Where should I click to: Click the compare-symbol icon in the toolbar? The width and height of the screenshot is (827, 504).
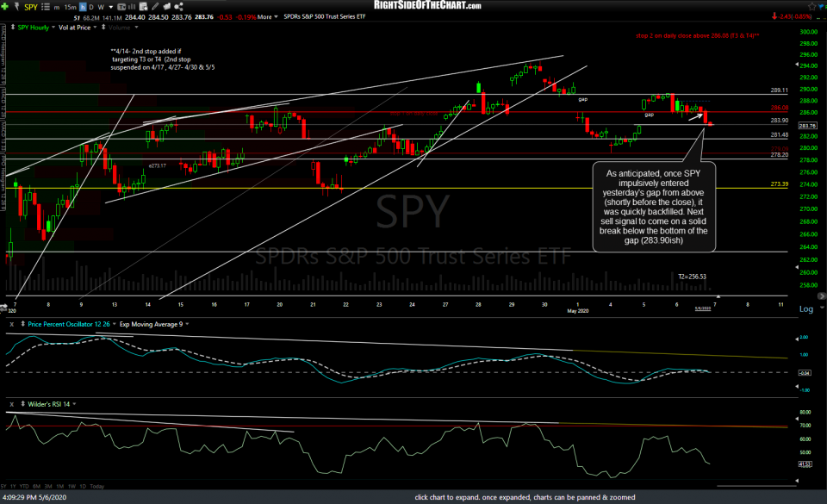[121, 6]
